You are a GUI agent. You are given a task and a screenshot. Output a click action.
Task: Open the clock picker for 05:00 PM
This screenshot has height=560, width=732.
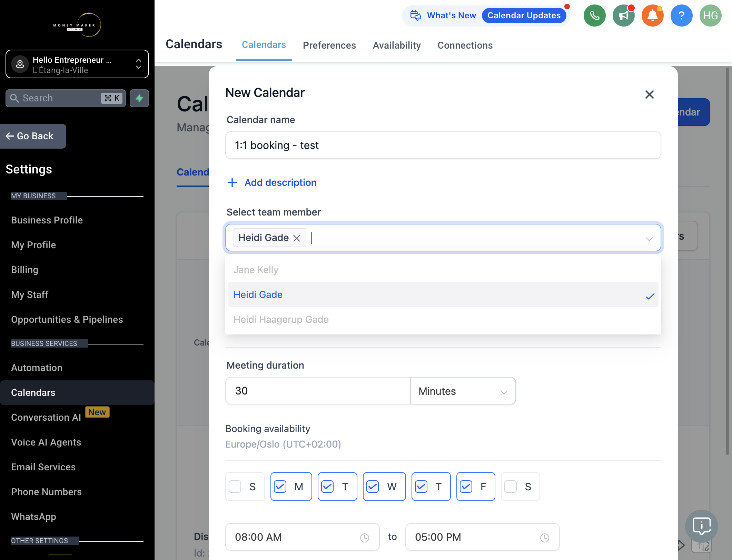(x=545, y=538)
